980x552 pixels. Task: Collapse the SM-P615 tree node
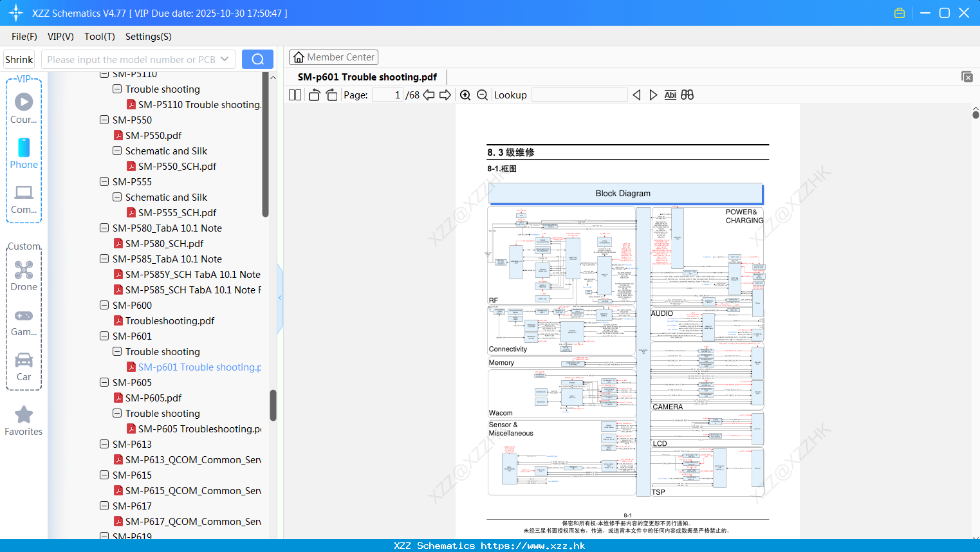click(x=104, y=475)
